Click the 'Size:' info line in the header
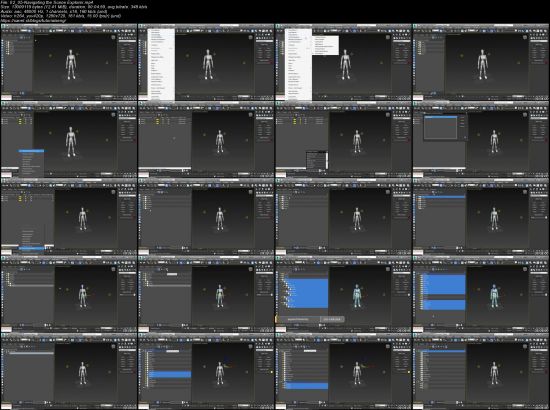The width and height of the screenshot is (550, 410). click(74, 7)
